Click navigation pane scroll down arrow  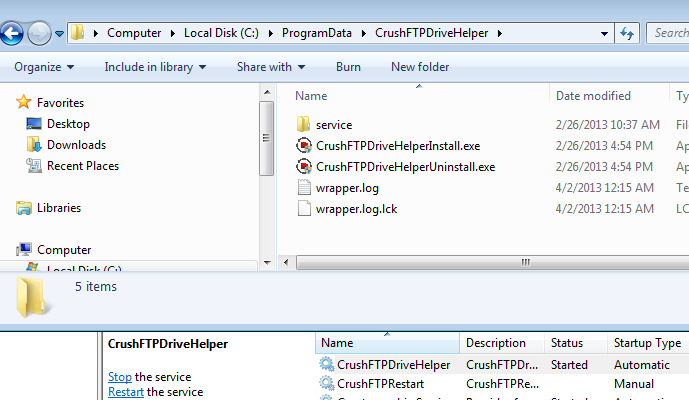click(267, 262)
